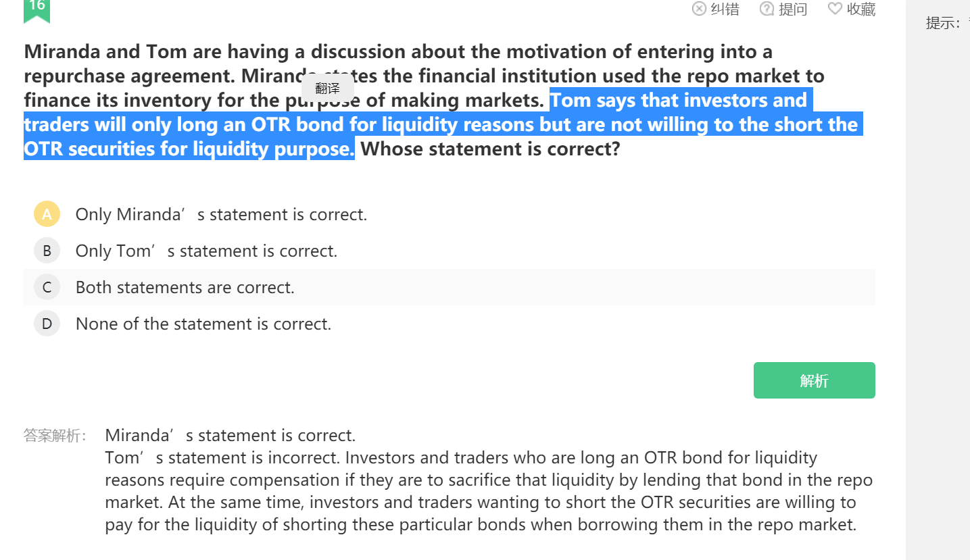Image resolution: width=970 pixels, height=560 pixels.
Task: Click the 提问 text label
Action: 793,9
